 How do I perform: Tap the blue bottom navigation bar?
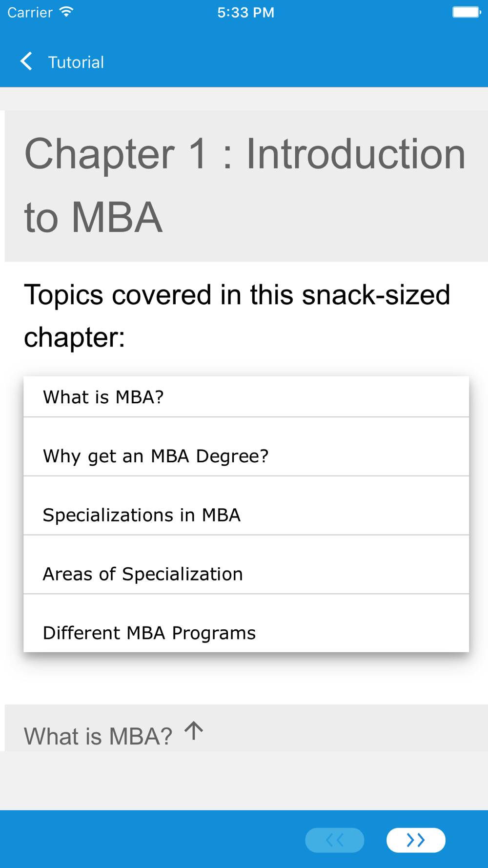click(x=244, y=839)
